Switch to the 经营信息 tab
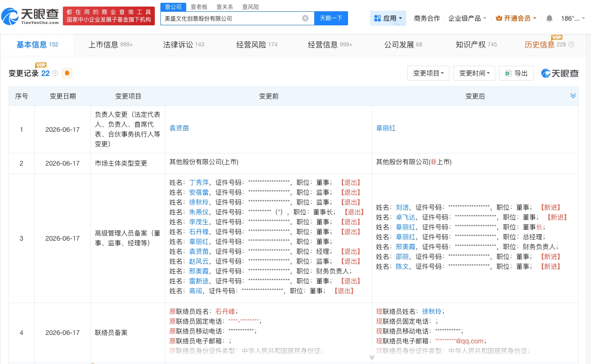The width and height of the screenshot is (591, 364). (x=330, y=45)
